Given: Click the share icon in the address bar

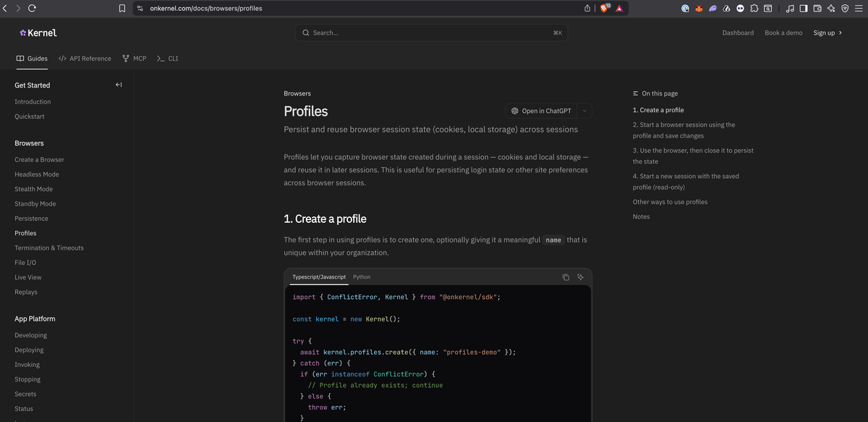Looking at the screenshot, I should point(587,9).
